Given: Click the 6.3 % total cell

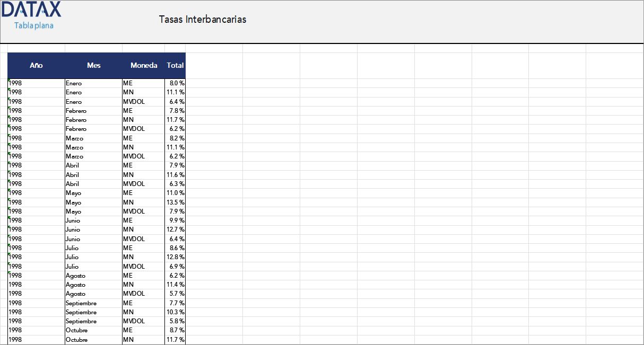Looking at the screenshot, I should tap(177, 184).
